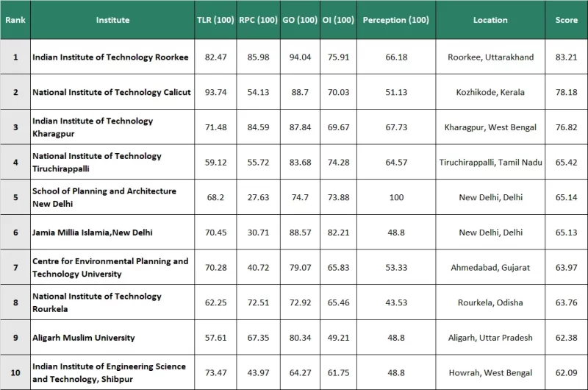Select the Jamia Millia Islamia institute cell
Image resolution: width=588 pixels, height=390 pixels.
click(92, 233)
